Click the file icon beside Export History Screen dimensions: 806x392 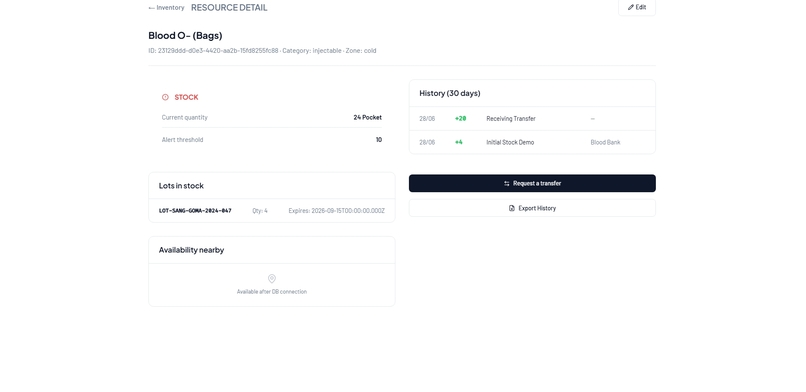point(511,208)
